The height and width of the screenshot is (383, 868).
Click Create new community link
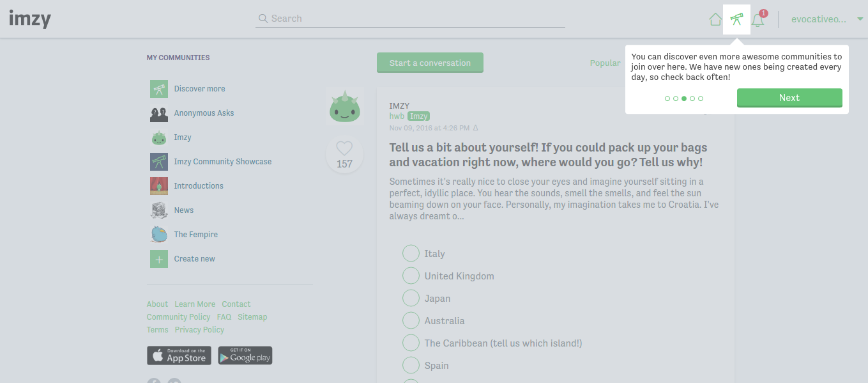(x=194, y=259)
